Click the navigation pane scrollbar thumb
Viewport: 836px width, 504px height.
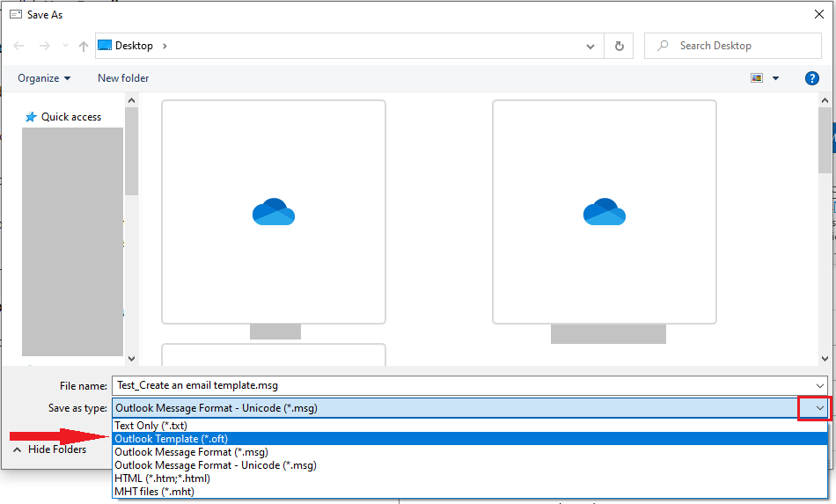point(131,151)
